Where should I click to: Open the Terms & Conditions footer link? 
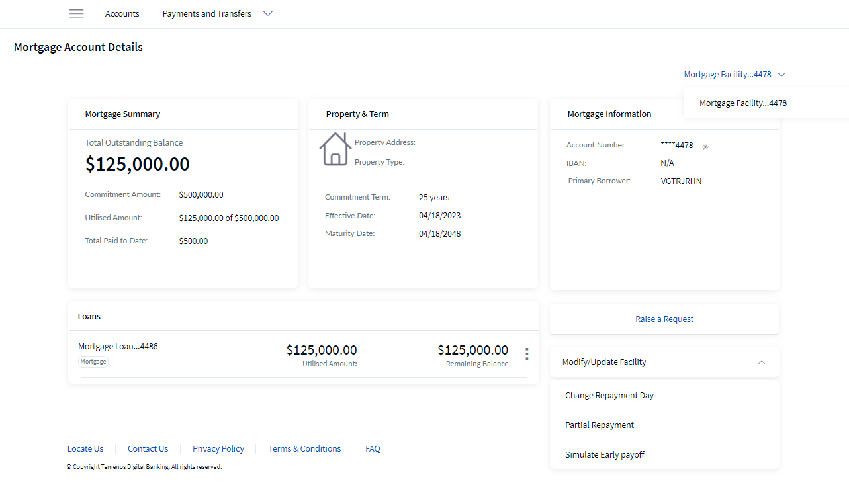tap(304, 448)
